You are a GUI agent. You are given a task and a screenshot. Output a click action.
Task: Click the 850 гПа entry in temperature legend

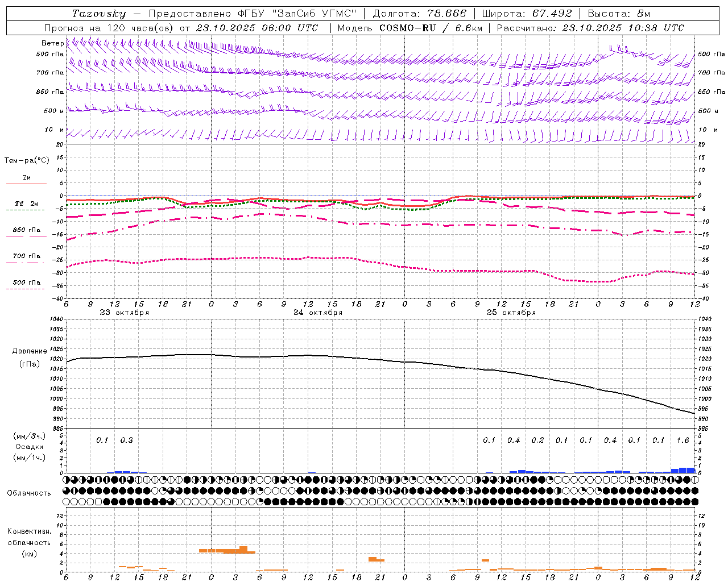point(26,230)
